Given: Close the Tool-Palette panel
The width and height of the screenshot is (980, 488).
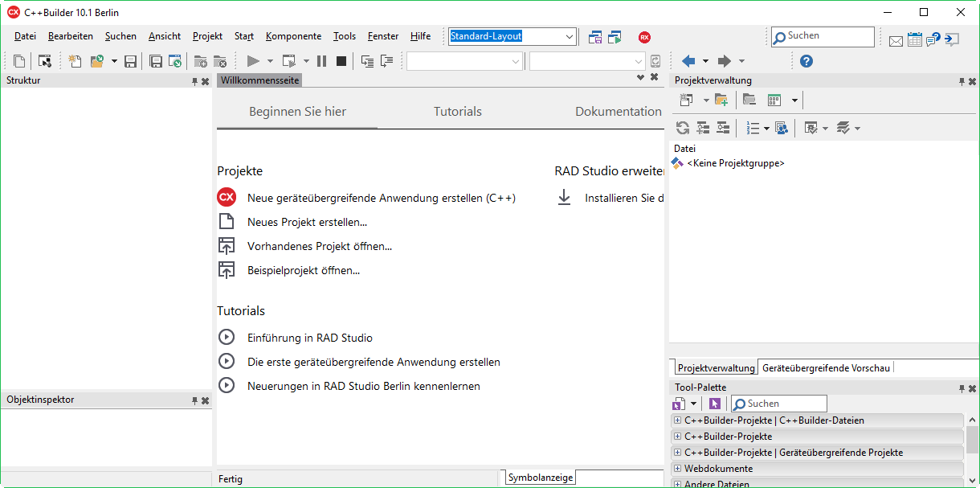Looking at the screenshot, I should click(x=972, y=388).
